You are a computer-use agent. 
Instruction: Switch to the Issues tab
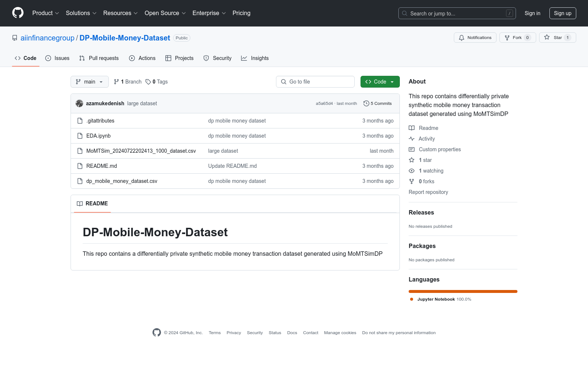click(57, 58)
